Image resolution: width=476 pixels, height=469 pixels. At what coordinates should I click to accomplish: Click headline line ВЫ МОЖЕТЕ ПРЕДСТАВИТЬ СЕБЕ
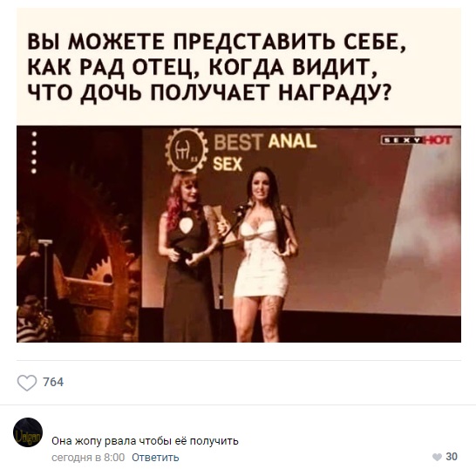(217, 42)
